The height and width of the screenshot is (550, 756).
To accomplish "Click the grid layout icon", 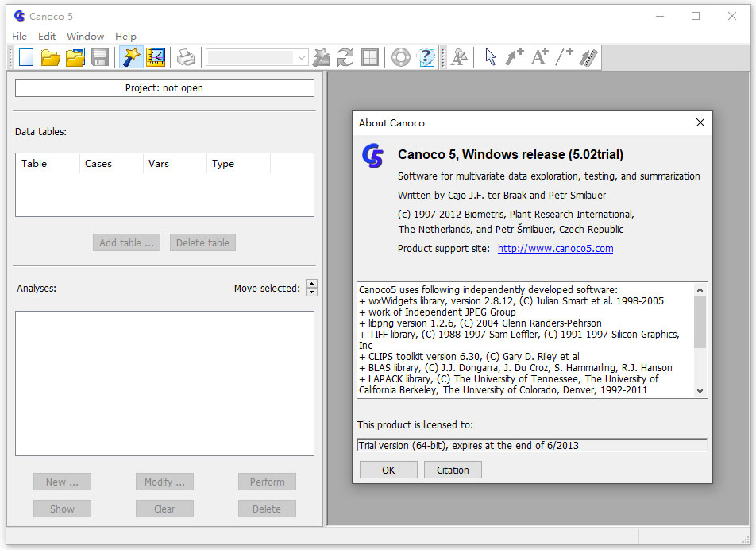I will pos(370,57).
